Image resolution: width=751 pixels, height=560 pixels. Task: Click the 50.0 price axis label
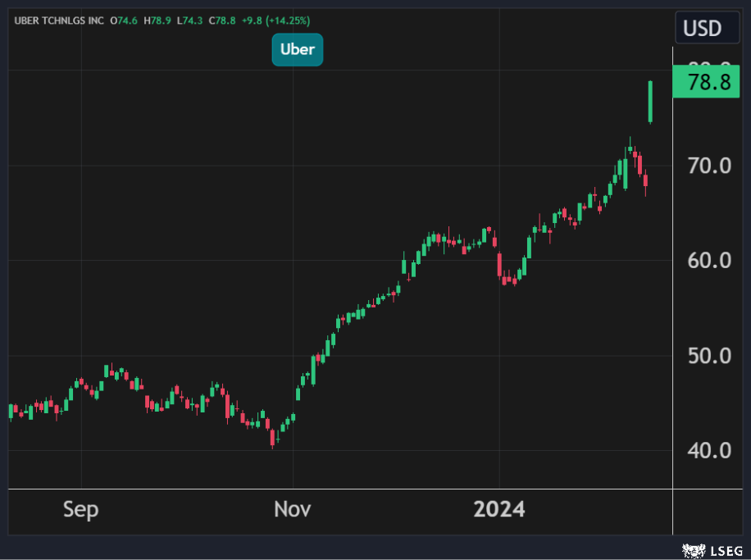point(709,356)
